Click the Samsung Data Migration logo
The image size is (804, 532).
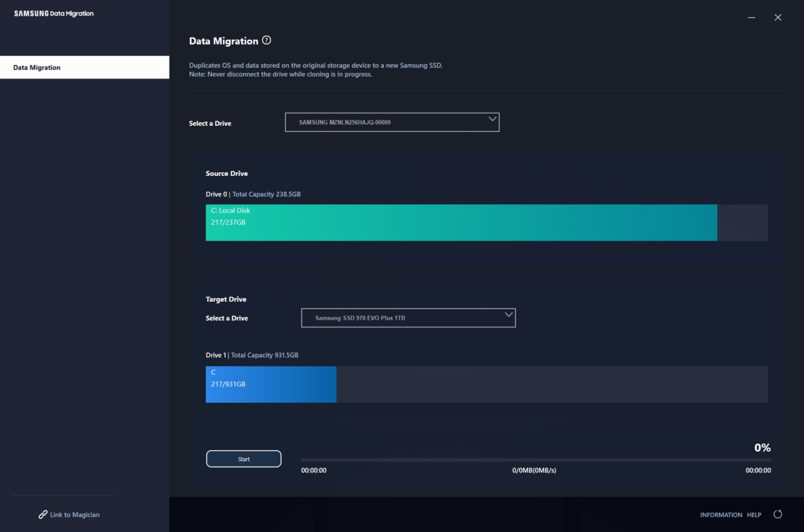coord(54,14)
